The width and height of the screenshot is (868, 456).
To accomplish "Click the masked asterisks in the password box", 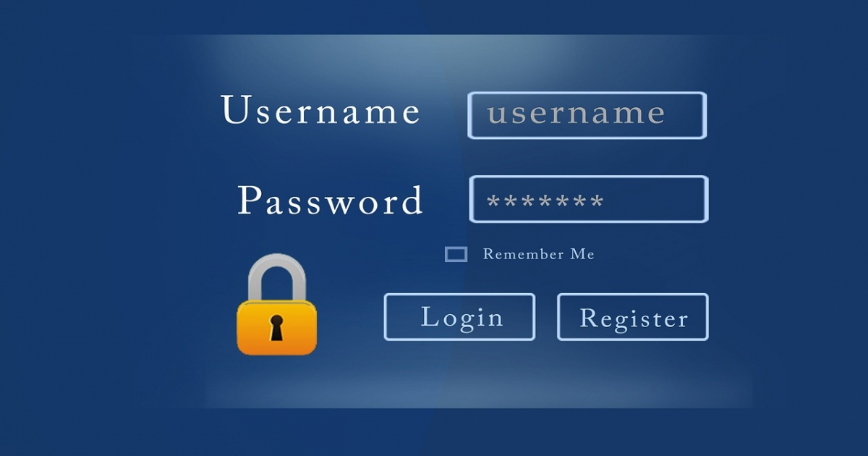I will 545,201.
